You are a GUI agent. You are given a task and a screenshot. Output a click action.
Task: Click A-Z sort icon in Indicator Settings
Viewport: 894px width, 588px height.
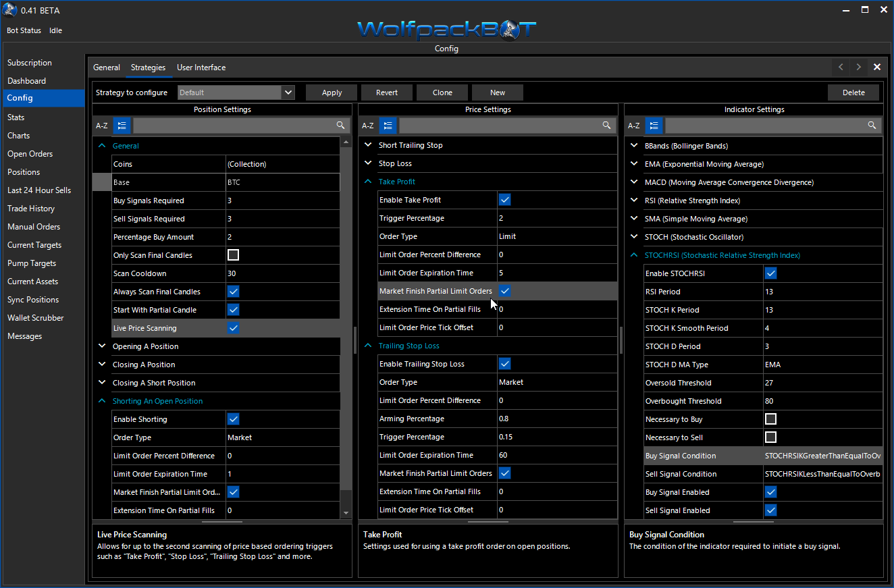click(x=633, y=126)
